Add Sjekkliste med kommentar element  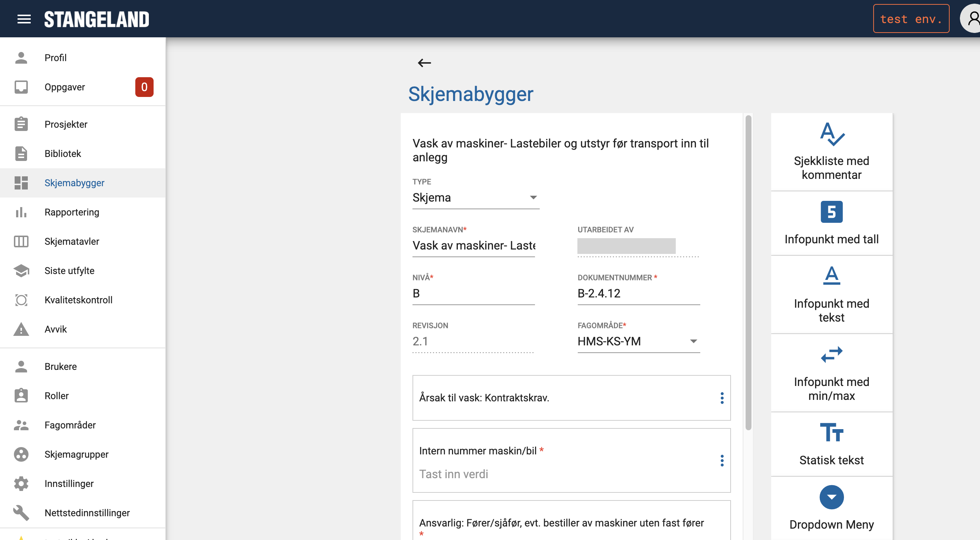[831, 151]
